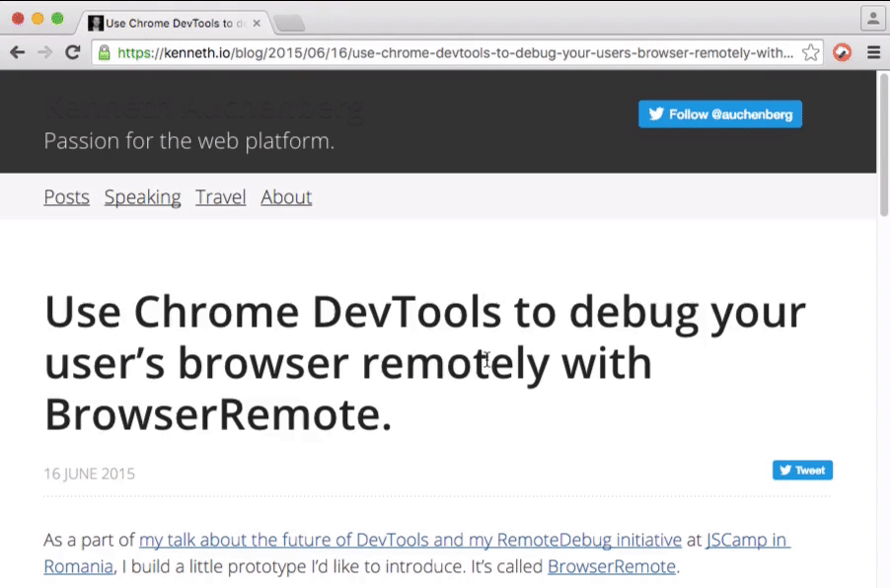890x588 pixels.
Task: Click the forward navigation arrow
Action: [x=44, y=53]
